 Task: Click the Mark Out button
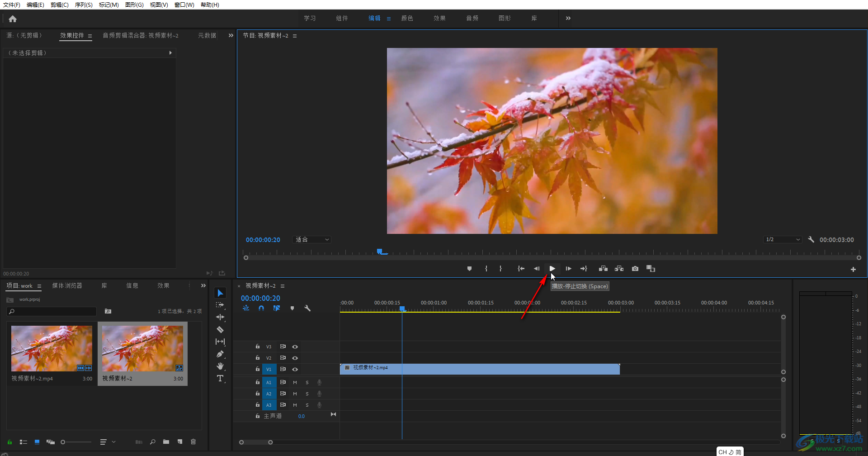tap(500, 269)
